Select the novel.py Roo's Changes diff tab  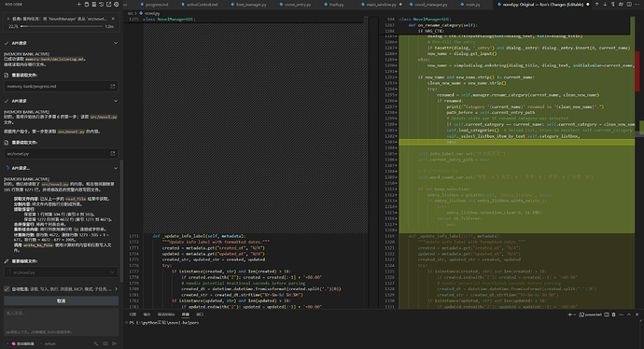542,5
